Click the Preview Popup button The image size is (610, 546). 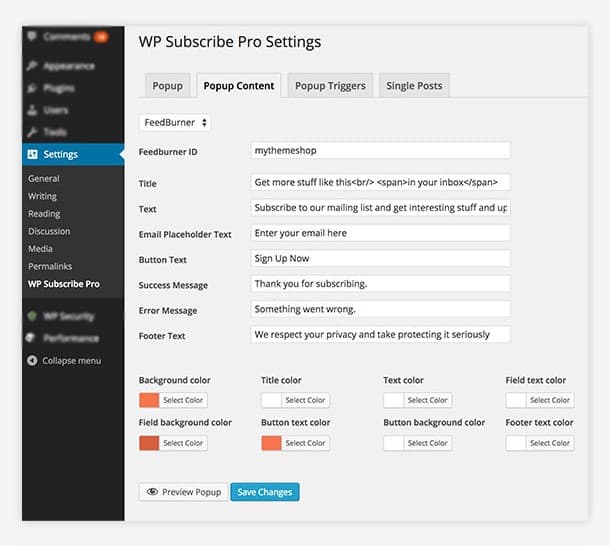coord(184,492)
